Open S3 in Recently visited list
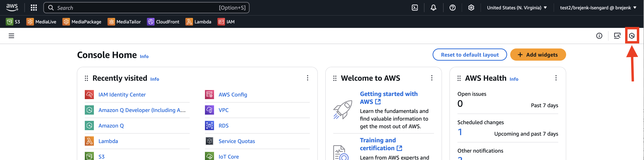This screenshot has width=644, height=160. [102, 156]
